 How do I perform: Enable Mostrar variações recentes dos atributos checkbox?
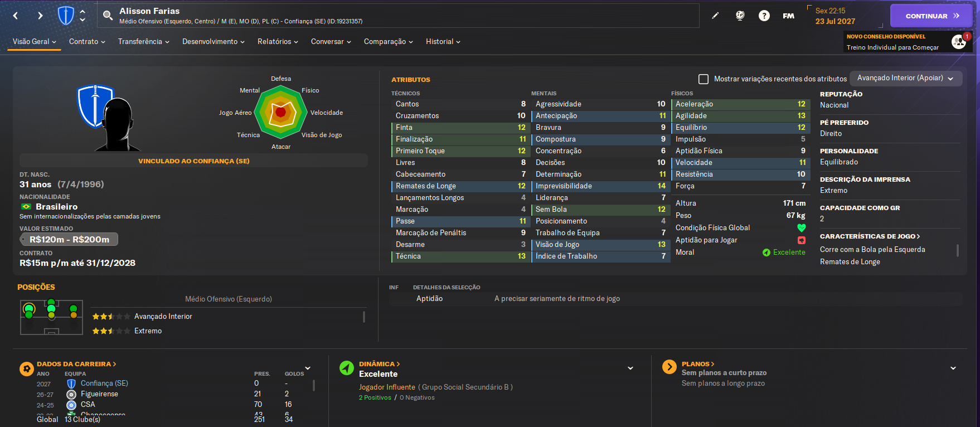pyautogui.click(x=704, y=79)
